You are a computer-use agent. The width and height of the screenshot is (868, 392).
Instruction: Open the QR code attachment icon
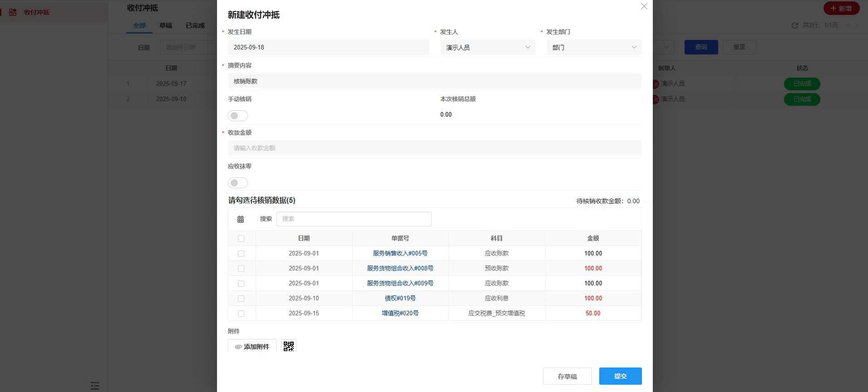[289, 346]
